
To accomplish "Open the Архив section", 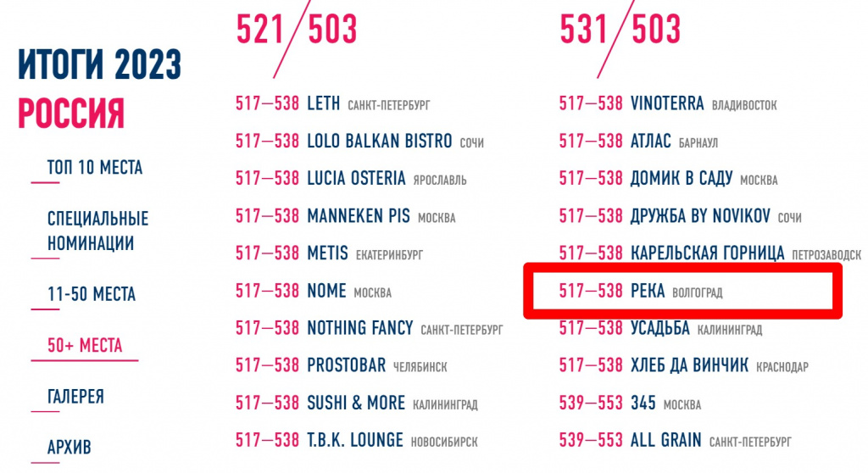I will [69, 447].
